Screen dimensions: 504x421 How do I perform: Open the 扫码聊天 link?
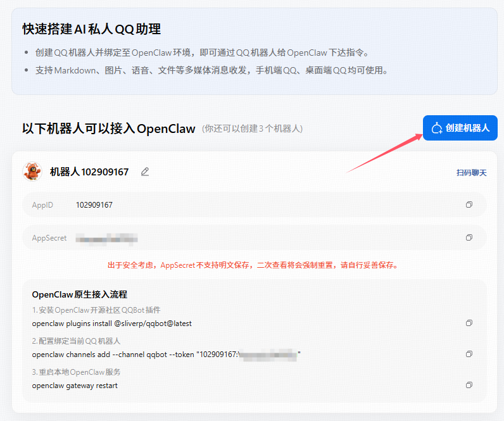tap(471, 172)
